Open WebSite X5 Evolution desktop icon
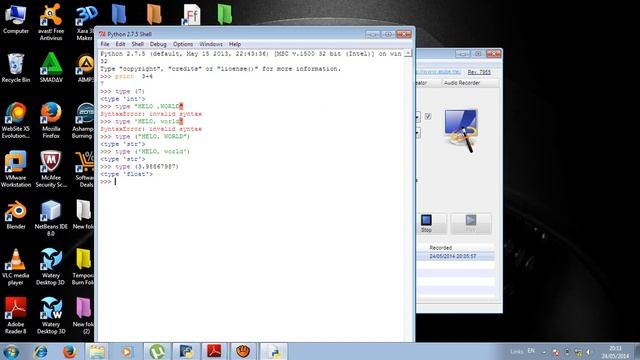The width and height of the screenshot is (640, 360). [x=16, y=120]
